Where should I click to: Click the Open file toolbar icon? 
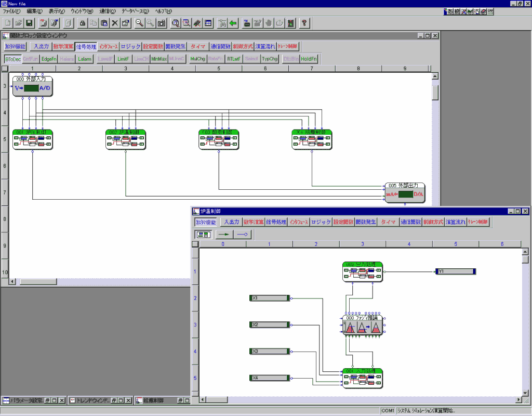(x=18, y=23)
